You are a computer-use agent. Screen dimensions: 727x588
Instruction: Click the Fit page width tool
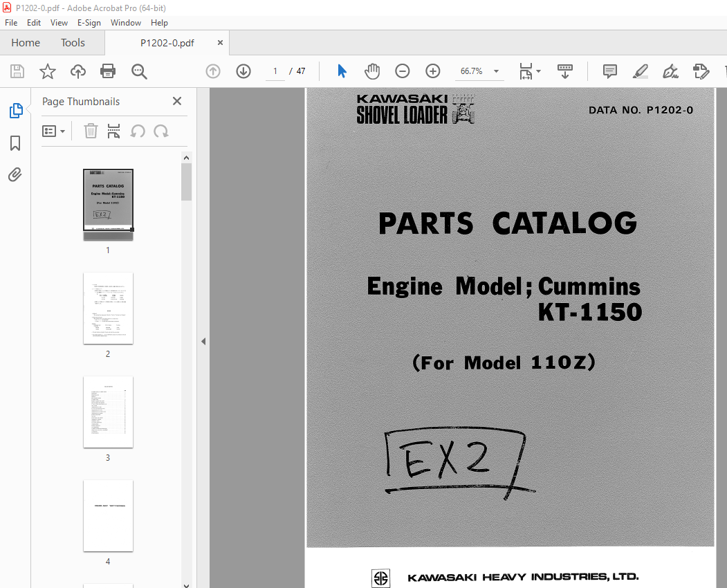526,71
